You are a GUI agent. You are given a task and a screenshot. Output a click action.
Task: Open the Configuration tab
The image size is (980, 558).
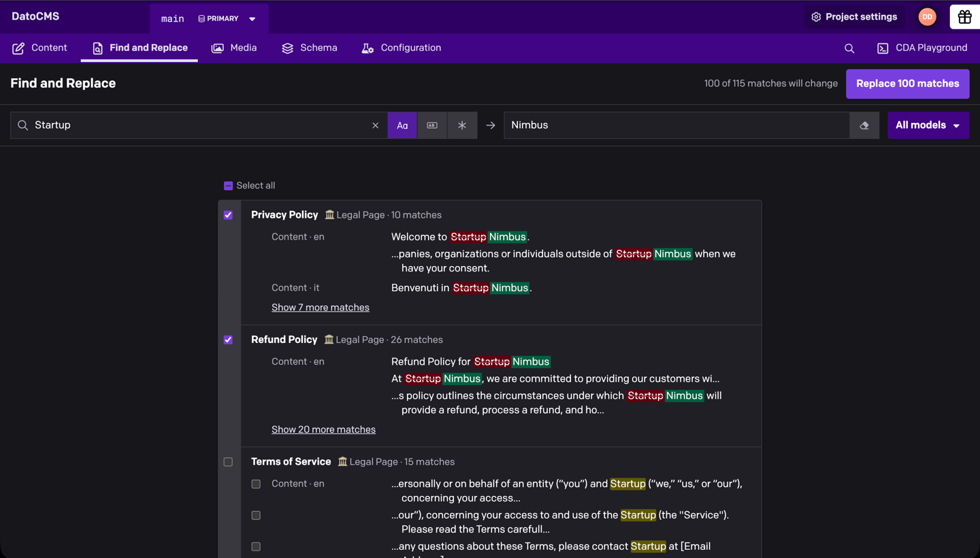(402, 48)
